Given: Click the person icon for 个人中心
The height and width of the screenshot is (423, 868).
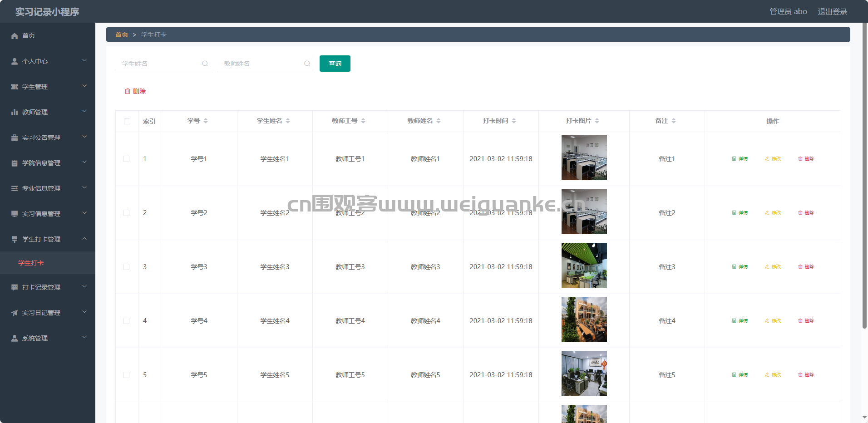Looking at the screenshot, I should coord(15,61).
